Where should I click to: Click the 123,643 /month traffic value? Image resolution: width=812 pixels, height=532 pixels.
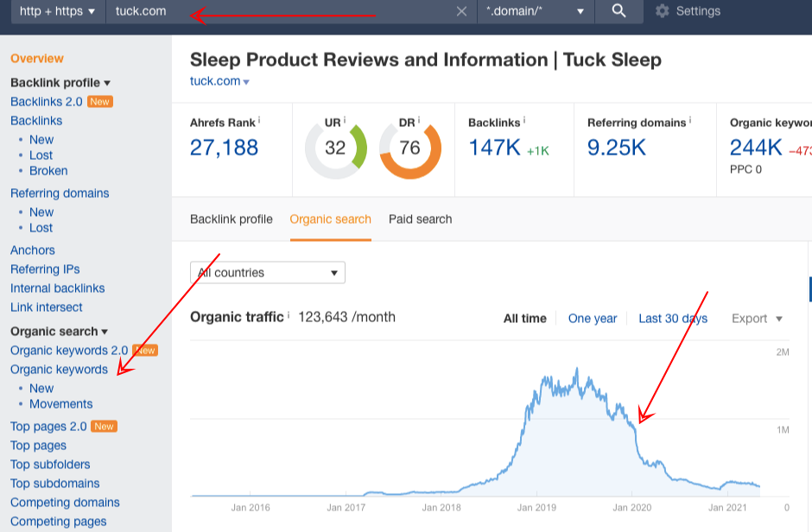pyautogui.click(x=346, y=317)
